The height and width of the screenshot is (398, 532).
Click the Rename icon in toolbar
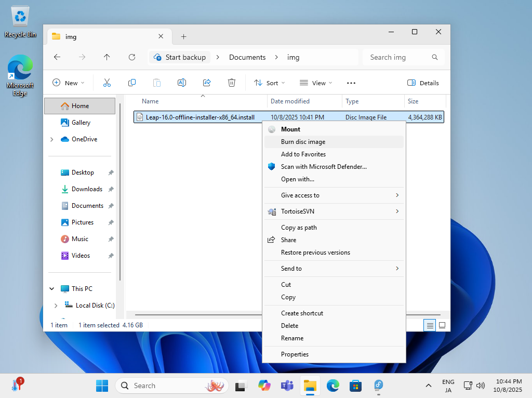[x=182, y=83]
